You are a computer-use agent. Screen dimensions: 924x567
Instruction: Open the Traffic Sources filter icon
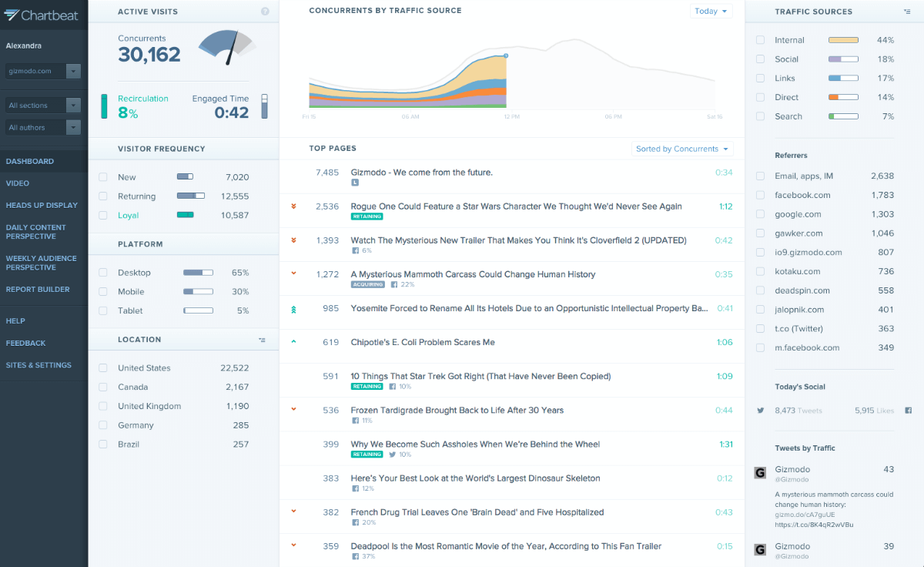909,12
